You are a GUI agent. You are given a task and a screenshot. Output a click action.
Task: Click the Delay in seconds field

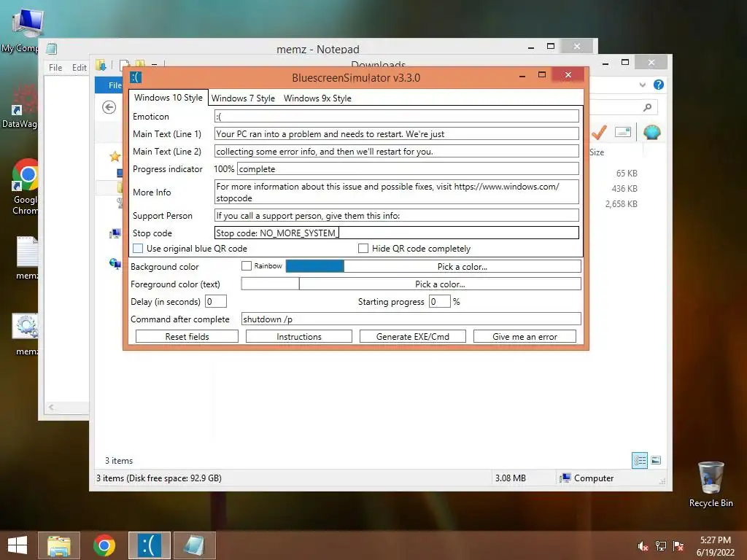(x=215, y=301)
